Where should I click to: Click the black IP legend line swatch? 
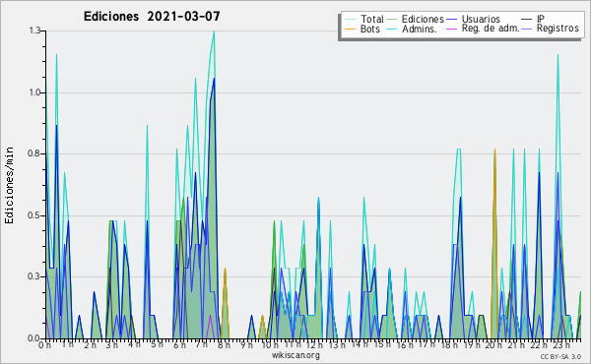click(527, 20)
